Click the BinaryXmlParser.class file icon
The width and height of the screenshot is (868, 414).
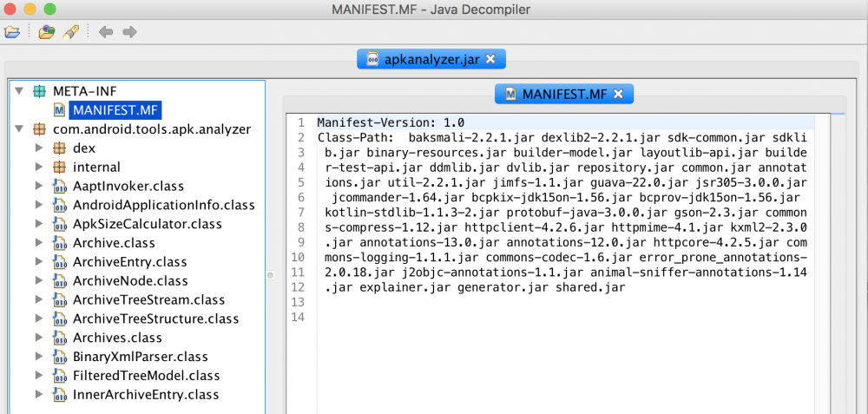click(59, 357)
